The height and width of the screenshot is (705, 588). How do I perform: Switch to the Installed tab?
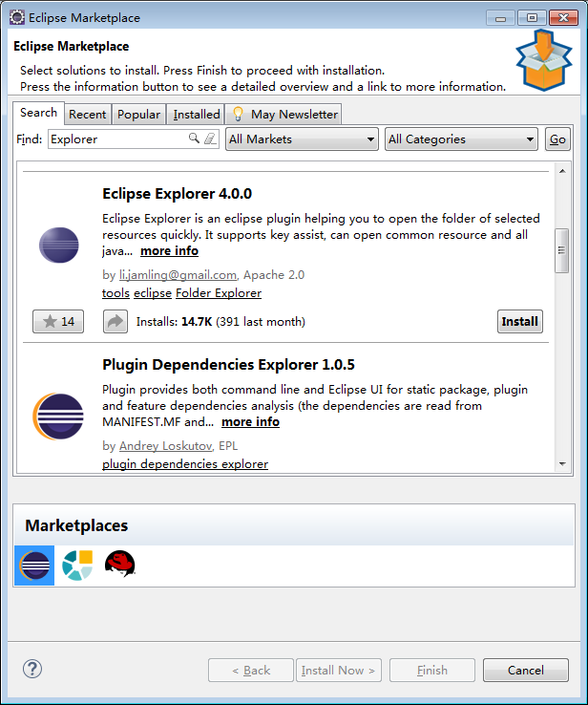pos(197,115)
